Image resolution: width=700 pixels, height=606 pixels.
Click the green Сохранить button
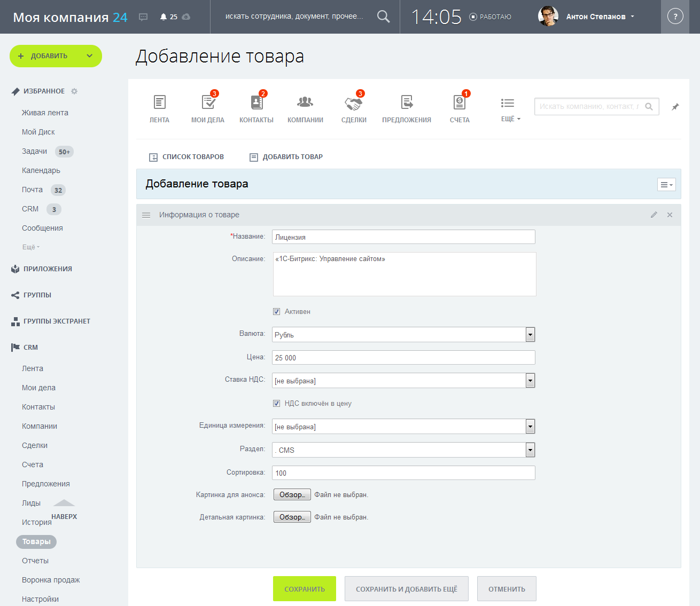tap(305, 589)
